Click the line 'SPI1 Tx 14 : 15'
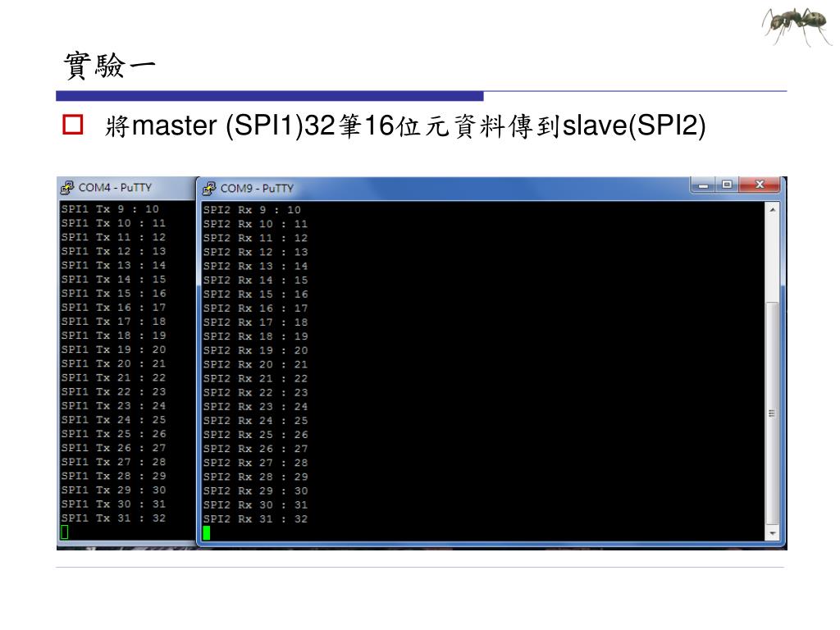The image size is (840, 630). pyautogui.click(x=113, y=279)
